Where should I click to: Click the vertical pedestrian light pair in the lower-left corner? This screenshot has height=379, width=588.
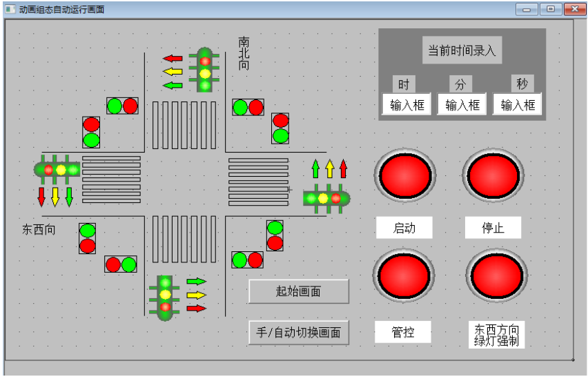88,238
